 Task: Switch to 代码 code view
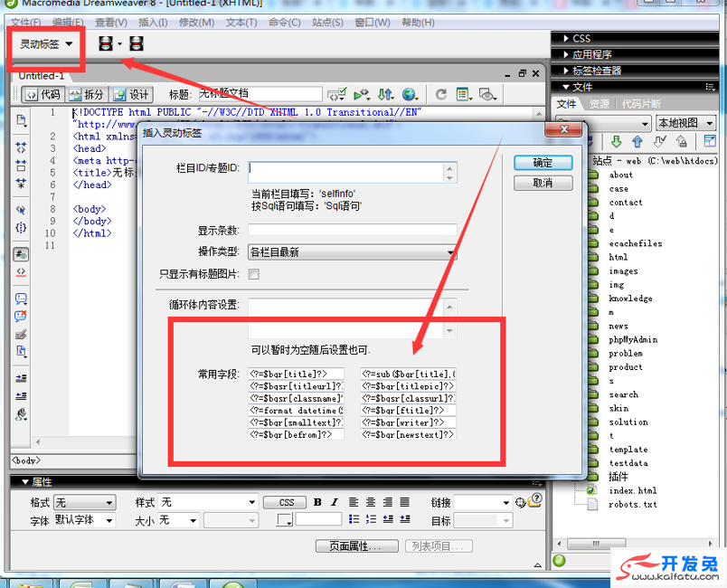coord(42,94)
